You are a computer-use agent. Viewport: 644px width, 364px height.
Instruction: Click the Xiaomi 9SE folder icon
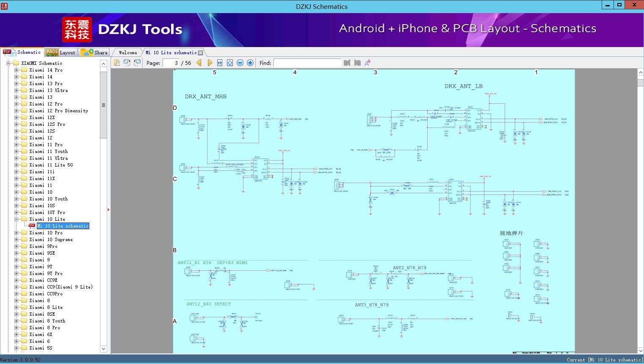[24, 253]
